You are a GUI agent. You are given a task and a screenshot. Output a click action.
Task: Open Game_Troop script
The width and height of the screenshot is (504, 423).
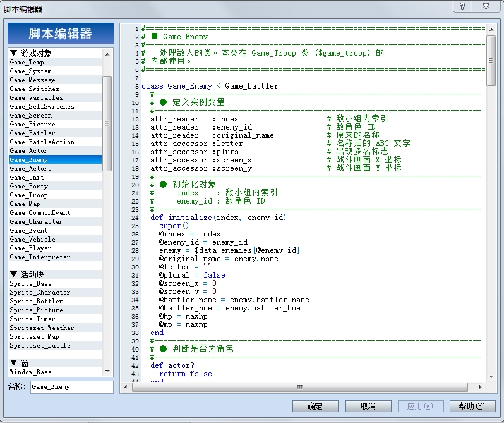pyautogui.click(x=55, y=195)
